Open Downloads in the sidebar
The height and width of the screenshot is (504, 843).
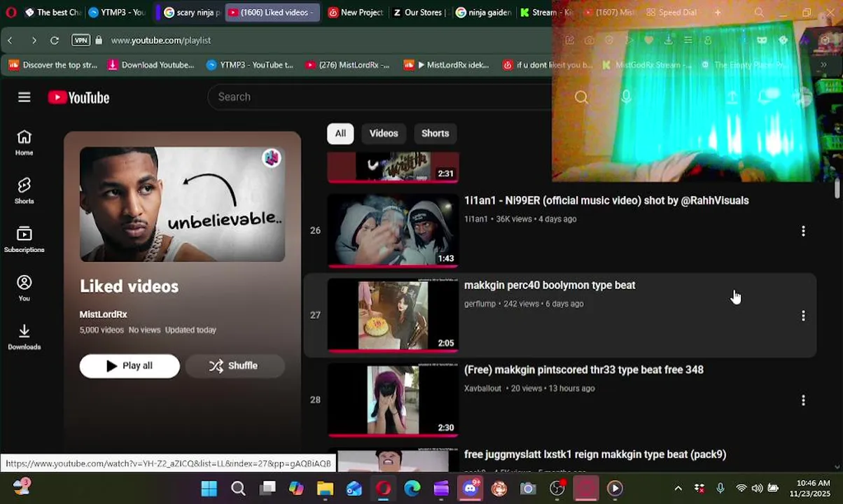tap(25, 337)
